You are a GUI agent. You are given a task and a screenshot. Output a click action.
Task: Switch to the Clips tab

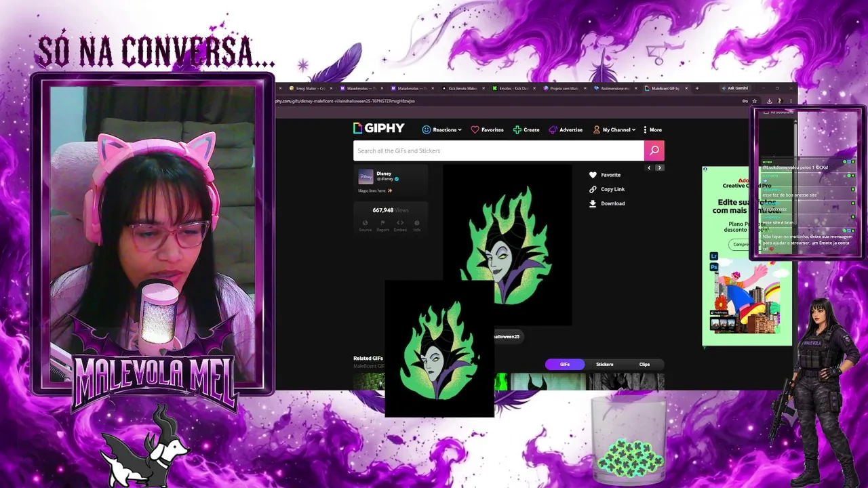[x=644, y=365]
